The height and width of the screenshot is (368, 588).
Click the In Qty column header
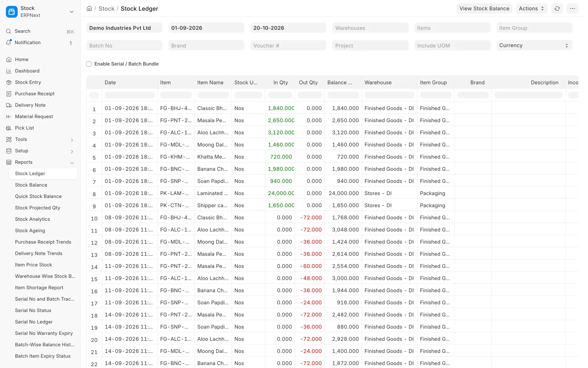[281, 82]
